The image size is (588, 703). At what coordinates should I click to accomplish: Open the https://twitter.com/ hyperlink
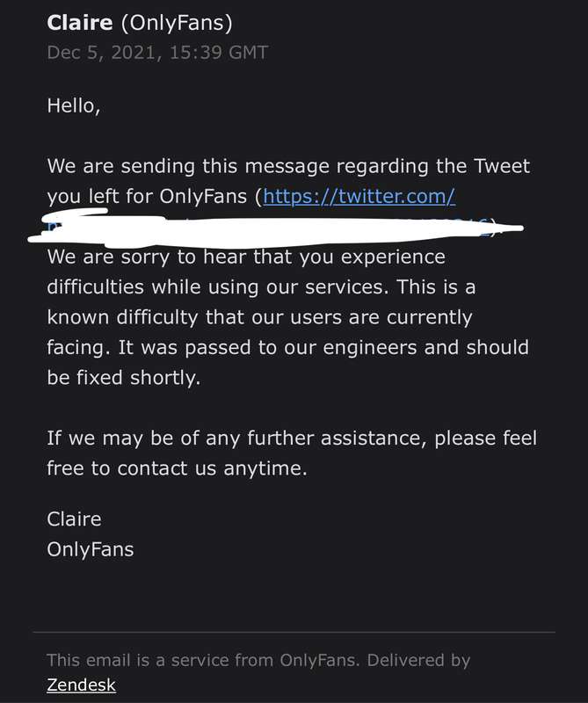359,196
